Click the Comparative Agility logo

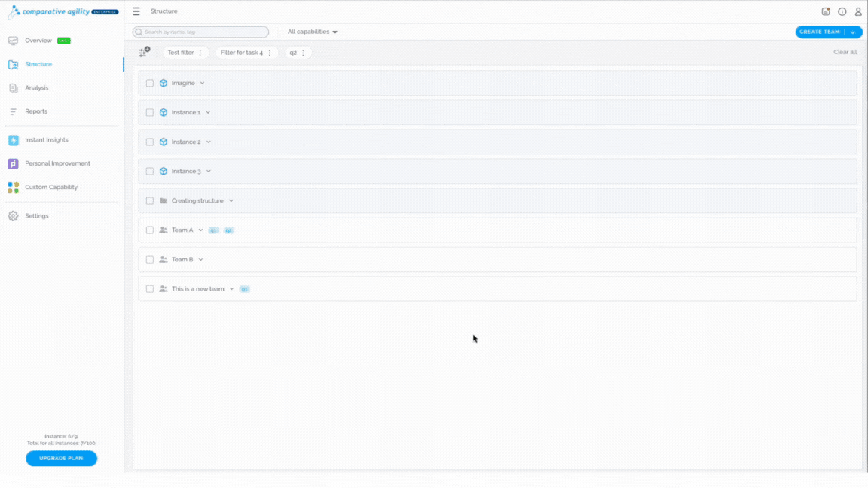(63, 11)
